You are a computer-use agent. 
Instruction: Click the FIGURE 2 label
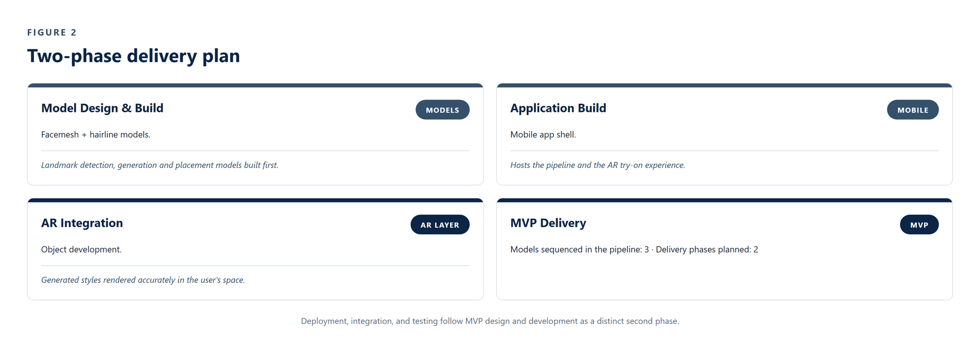pos(52,33)
